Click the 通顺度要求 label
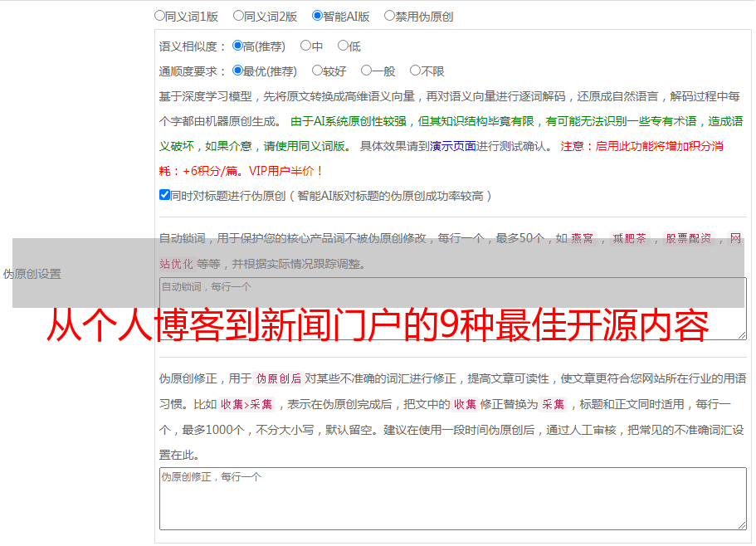 coord(193,71)
